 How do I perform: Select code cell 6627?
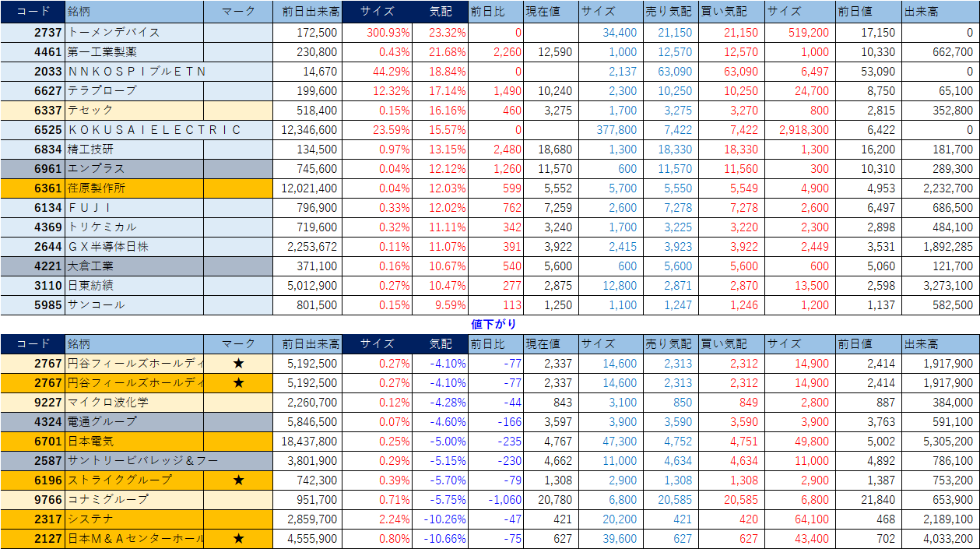[x=33, y=91]
